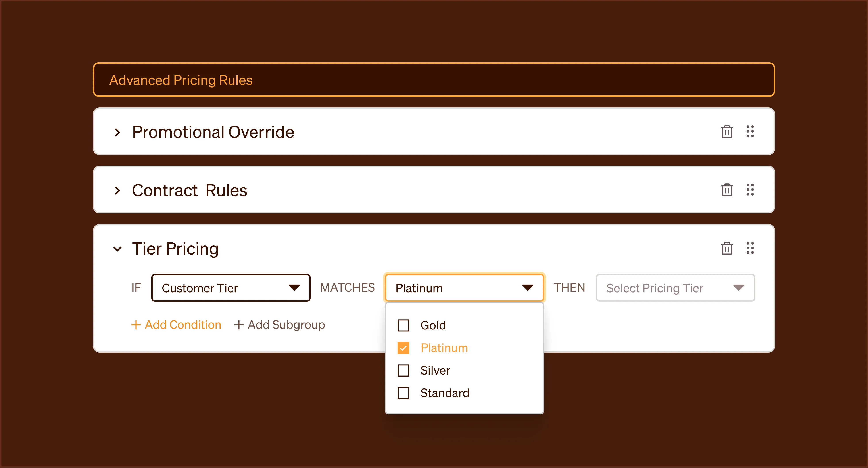Open the Select Pricing Tier dropdown
This screenshot has width=868, height=468.
(675, 288)
